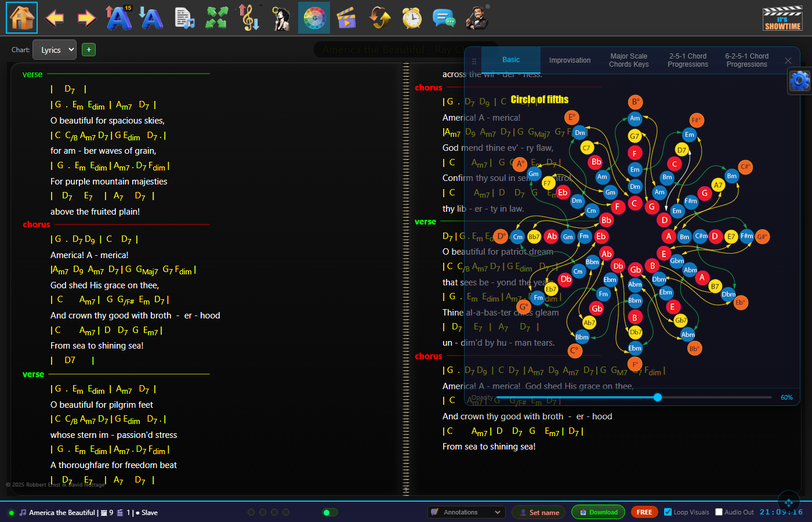Select the yellow Bb7 chord node
Viewport: 812px width, 522px height.
tap(534, 237)
